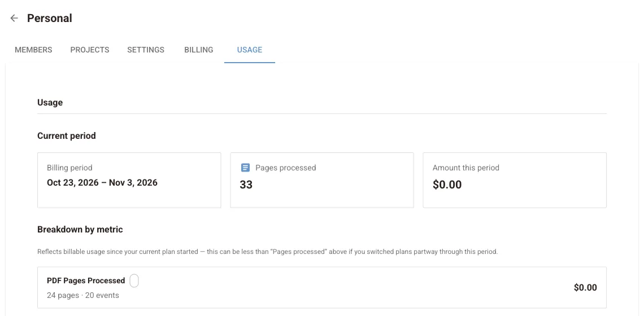
Task: Click the Usage section heading
Action: click(50, 103)
